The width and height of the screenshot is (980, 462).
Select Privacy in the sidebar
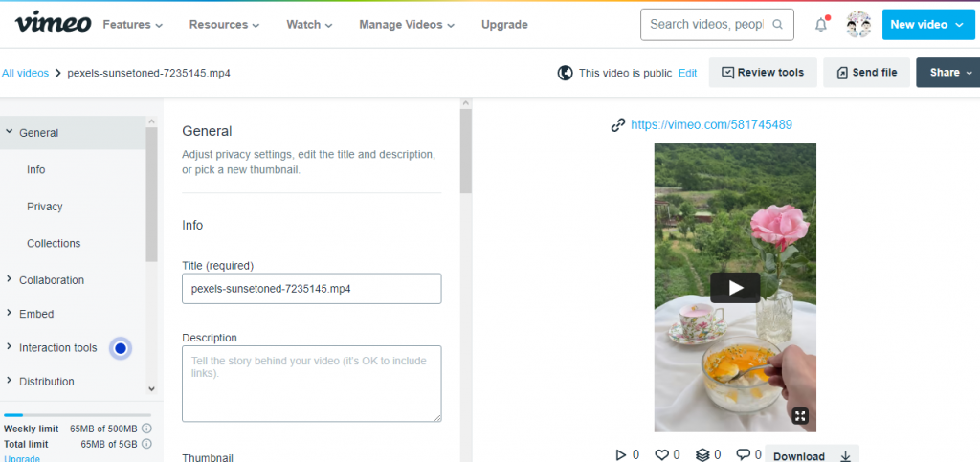[44, 207]
